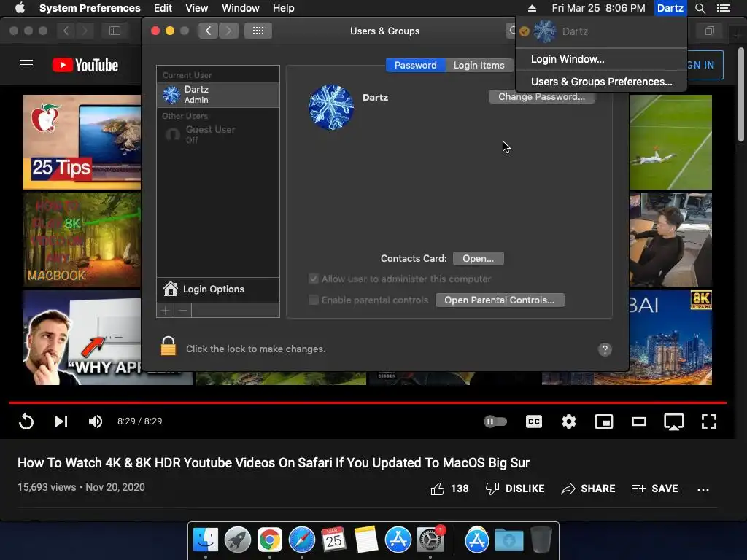Image resolution: width=747 pixels, height=560 pixels.
Task: Go back in System Preferences
Action: click(208, 31)
